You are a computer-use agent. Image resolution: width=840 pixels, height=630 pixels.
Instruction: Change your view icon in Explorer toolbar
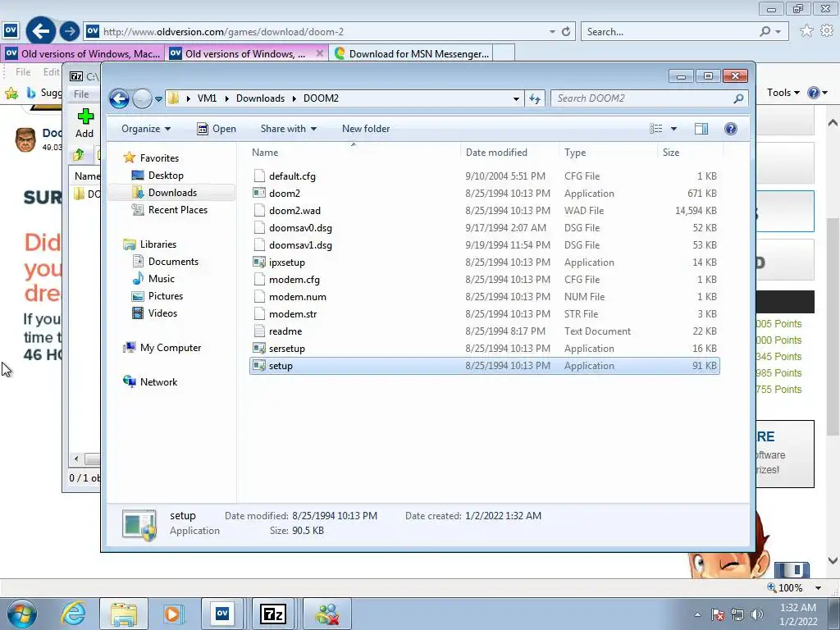coord(655,129)
